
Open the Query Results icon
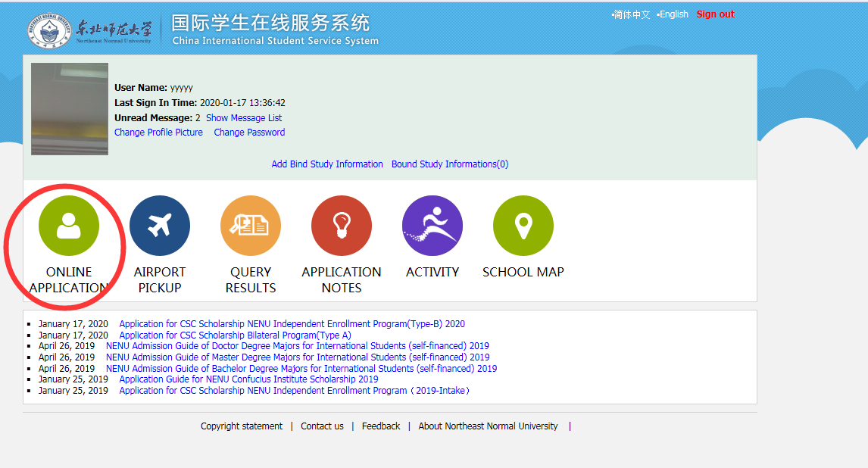[x=251, y=226]
